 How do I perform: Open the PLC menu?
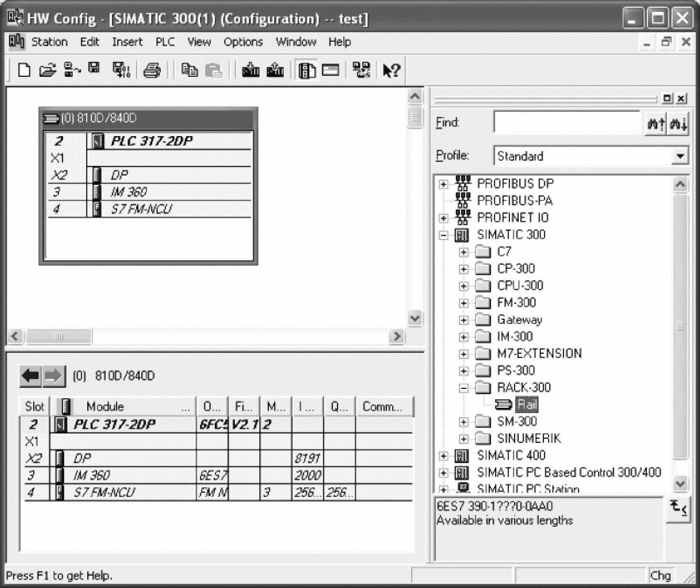click(165, 42)
